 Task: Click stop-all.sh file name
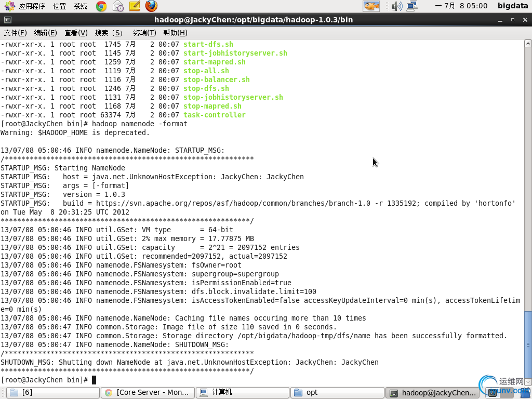pyautogui.click(x=206, y=71)
